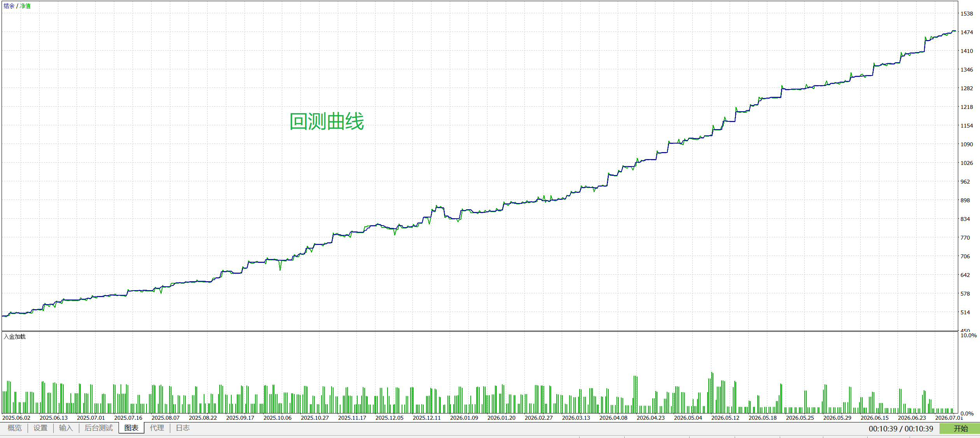Viewport: 980px width, 438px height.
Task: Click the 入金加载 panel label
Action: click(15, 336)
